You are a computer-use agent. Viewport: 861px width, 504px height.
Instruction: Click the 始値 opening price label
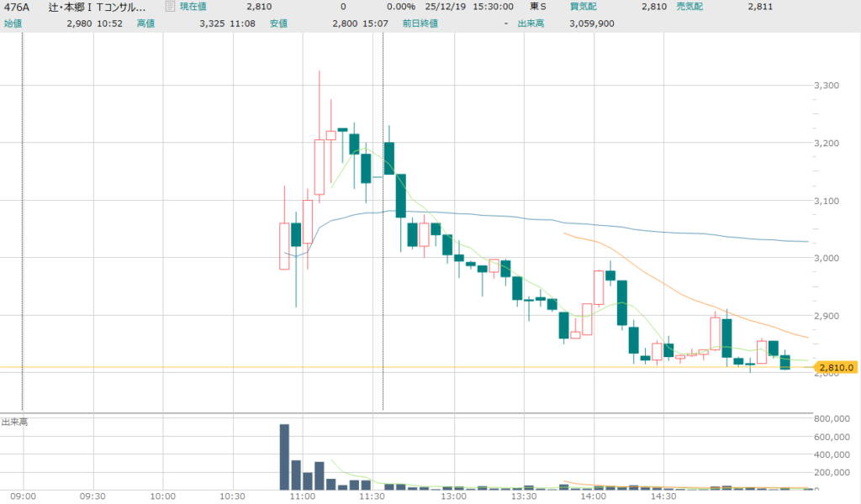(x=14, y=23)
